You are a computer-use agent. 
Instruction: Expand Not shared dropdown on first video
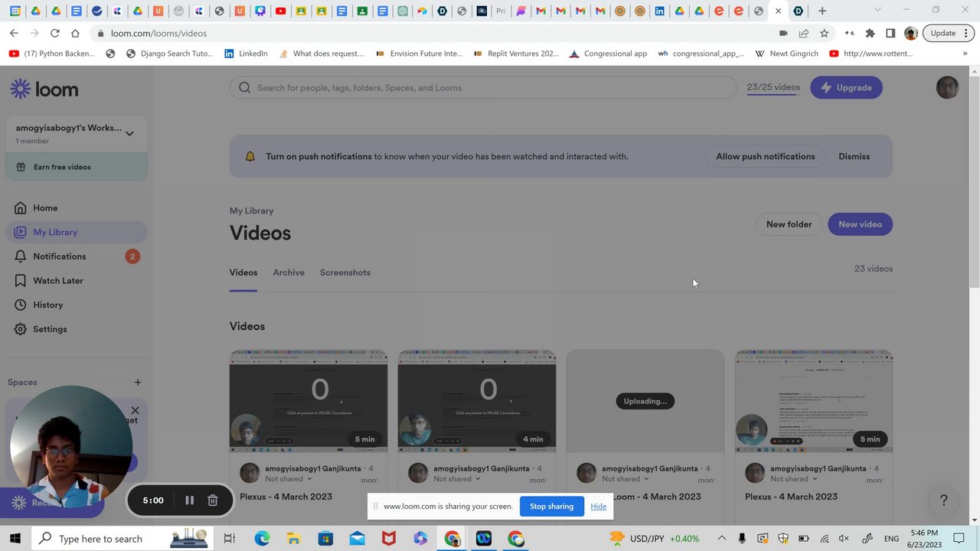[289, 479]
